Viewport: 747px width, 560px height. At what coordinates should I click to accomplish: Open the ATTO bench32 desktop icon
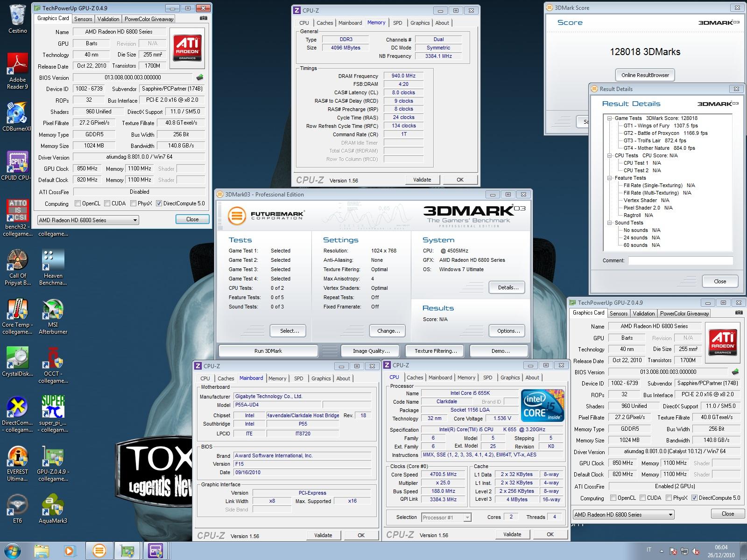[17, 218]
